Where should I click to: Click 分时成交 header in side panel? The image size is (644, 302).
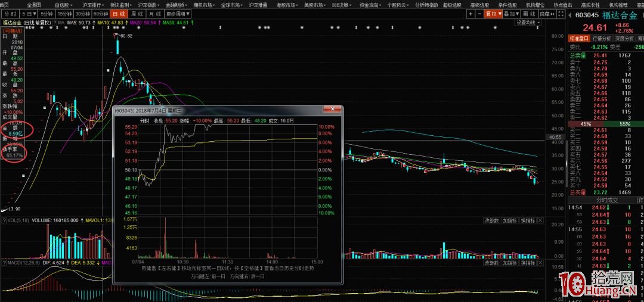click(607, 200)
